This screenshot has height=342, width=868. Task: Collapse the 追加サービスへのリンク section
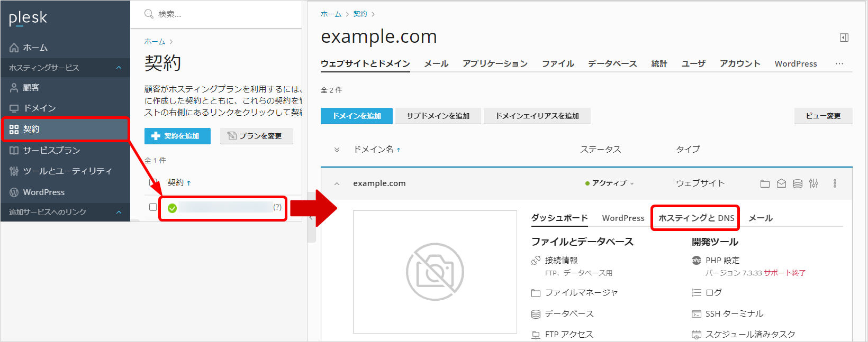[x=119, y=212]
